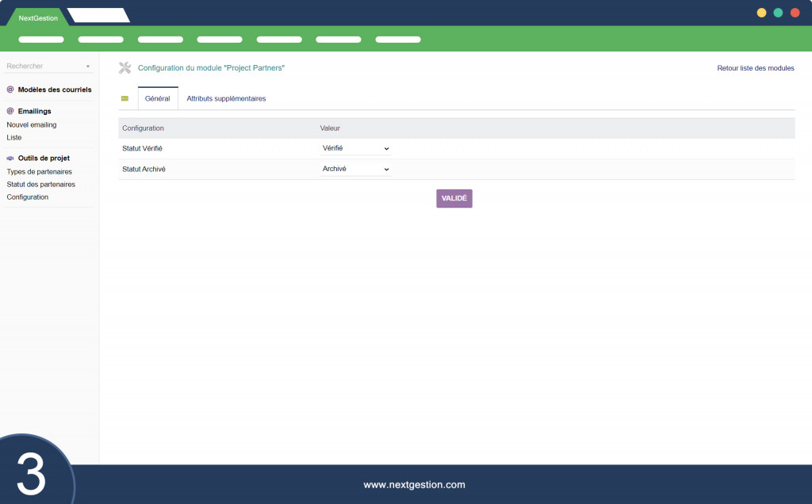Click the @ icon next to Modèles des courriels
The height and width of the screenshot is (504, 812).
10,90
